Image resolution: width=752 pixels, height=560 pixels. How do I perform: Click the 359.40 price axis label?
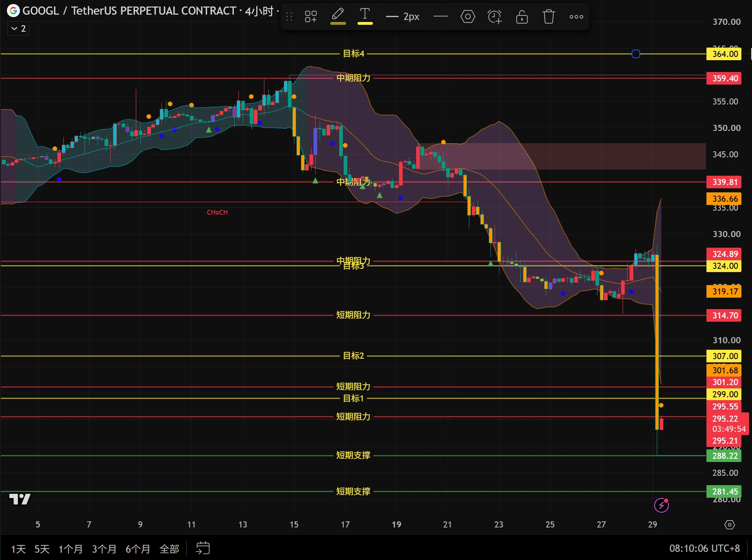(725, 78)
